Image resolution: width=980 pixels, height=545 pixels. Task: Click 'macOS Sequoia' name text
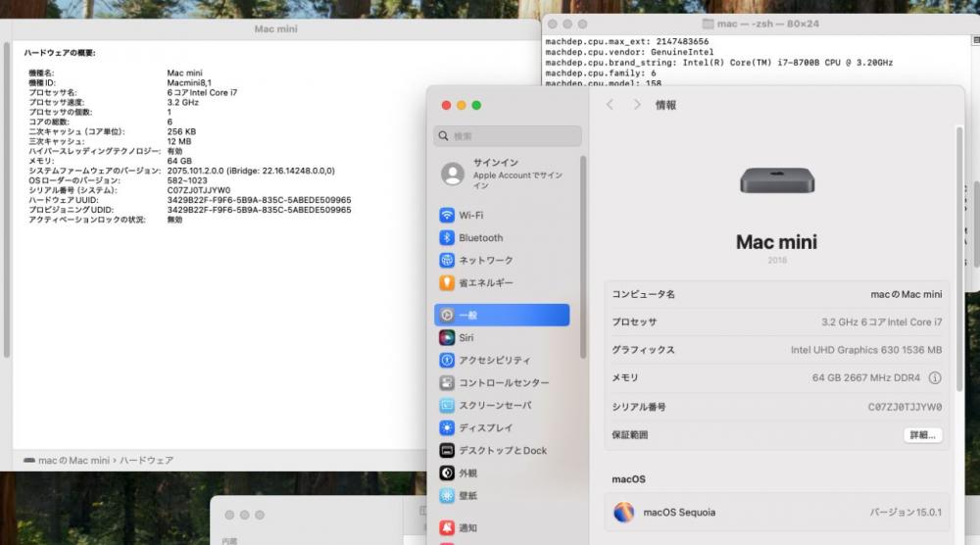coord(679,512)
